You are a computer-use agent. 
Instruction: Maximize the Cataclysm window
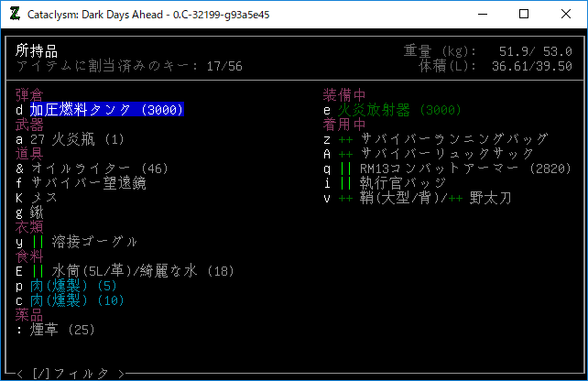[524, 15]
